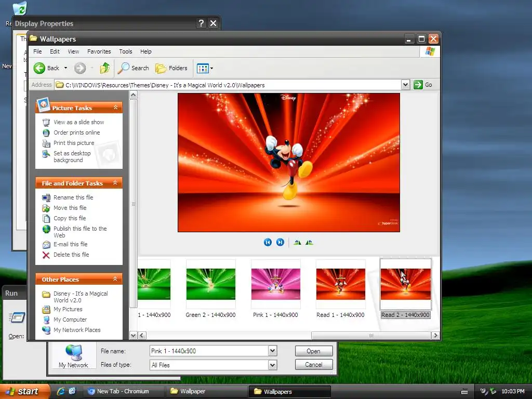Switch to New Tab - Chromium taskbar item
This screenshot has width=532, height=399.
pos(123,391)
